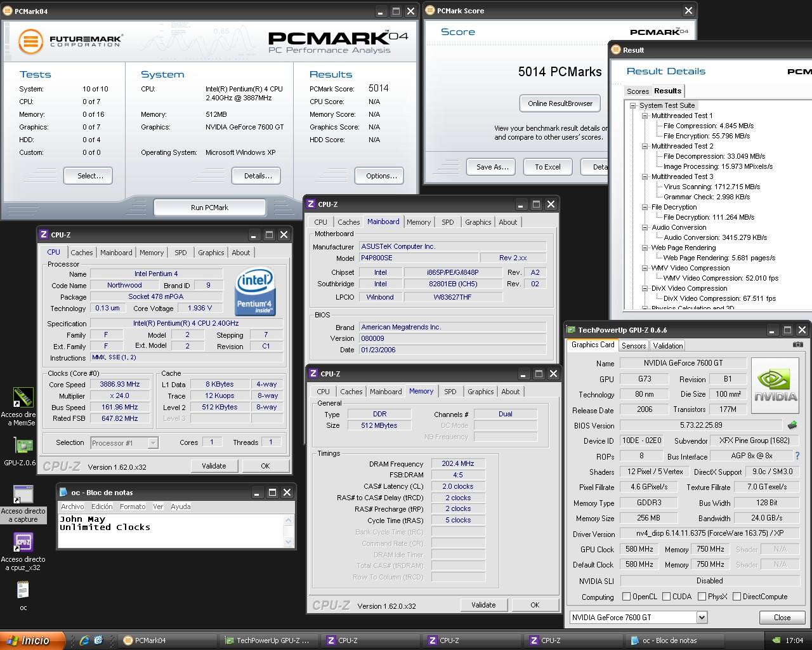Click the oc - Bloc de notas taskbar button

(x=673, y=640)
